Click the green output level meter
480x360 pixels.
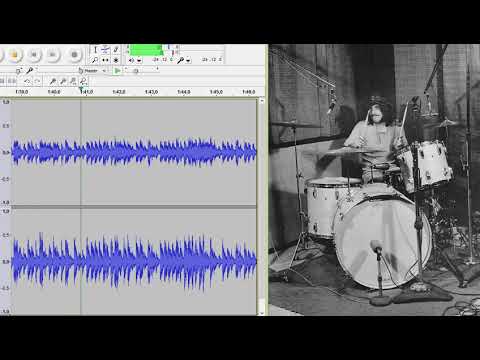(146, 50)
